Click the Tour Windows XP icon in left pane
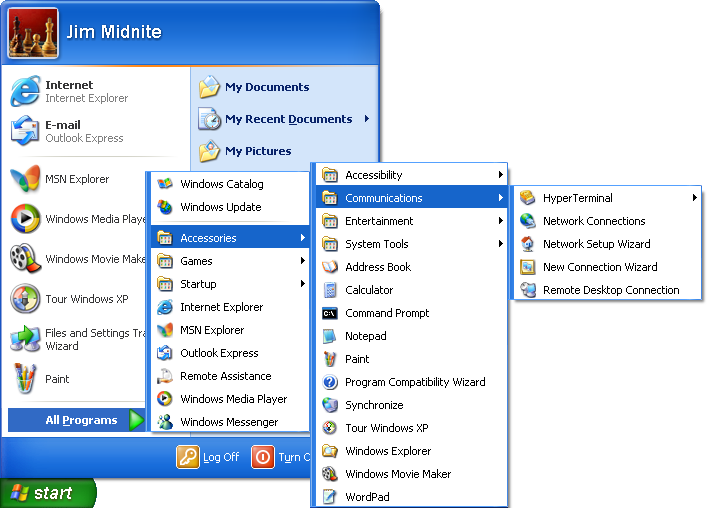Screen dimensions: 707x508 25,298
